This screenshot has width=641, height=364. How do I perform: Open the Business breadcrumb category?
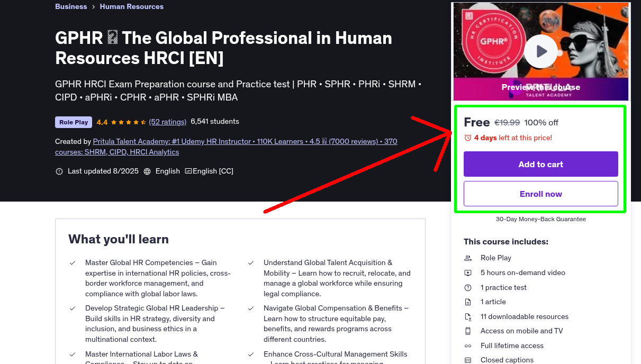(71, 6)
